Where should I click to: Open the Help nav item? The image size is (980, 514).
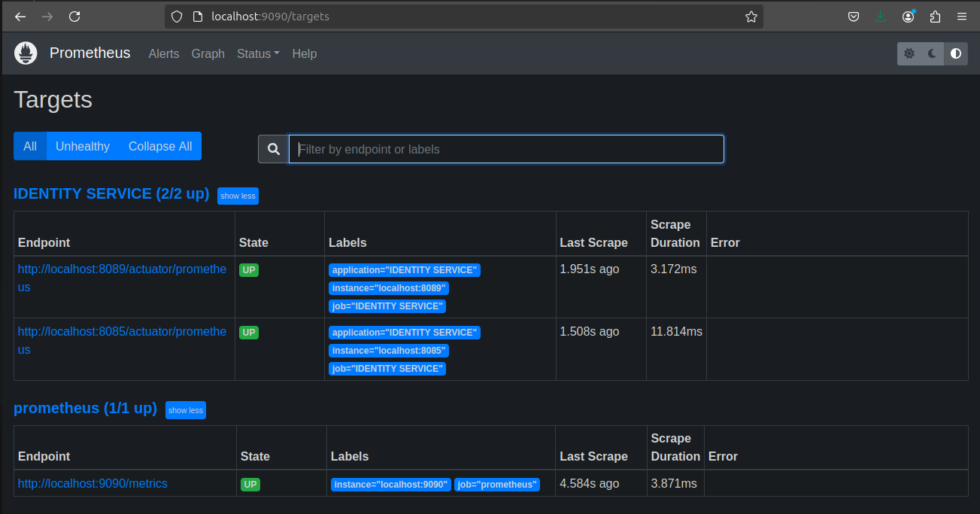coord(305,53)
